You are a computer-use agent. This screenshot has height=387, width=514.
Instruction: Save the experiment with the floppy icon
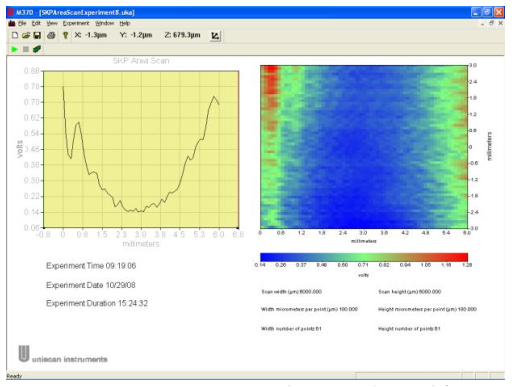[37, 35]
